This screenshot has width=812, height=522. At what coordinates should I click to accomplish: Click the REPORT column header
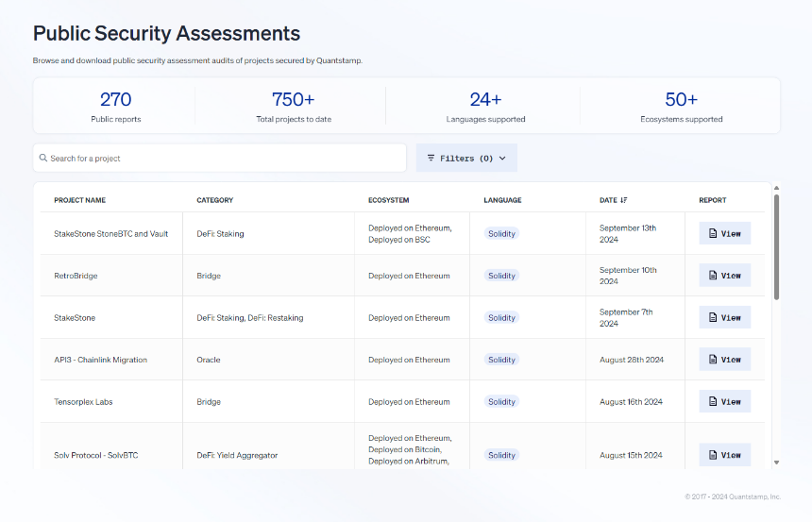point(713,200)
